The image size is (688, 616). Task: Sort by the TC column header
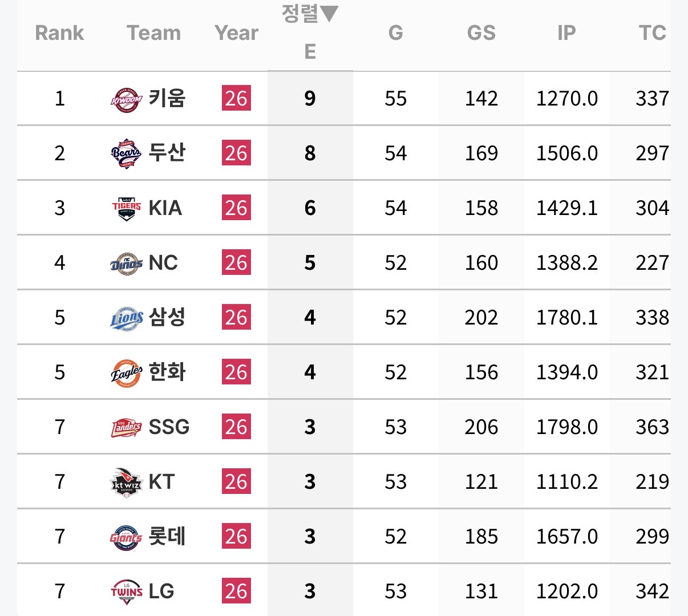click(652, 33)
